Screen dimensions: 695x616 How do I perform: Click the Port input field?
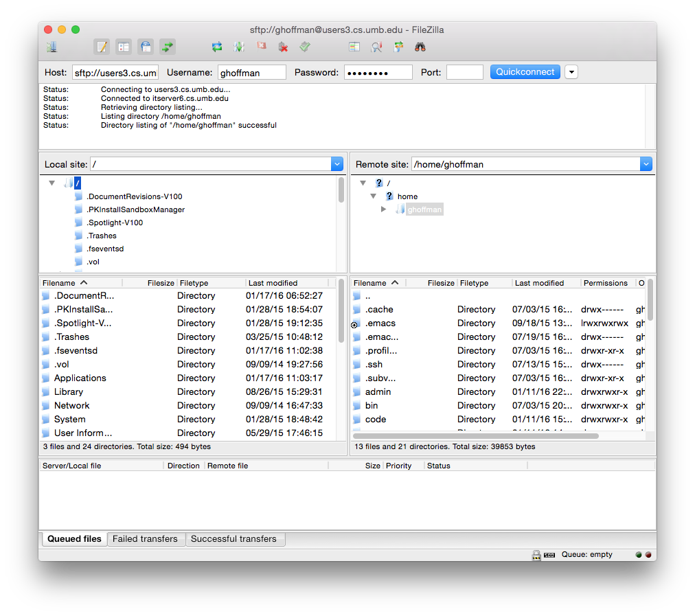[x=464, y=73]
